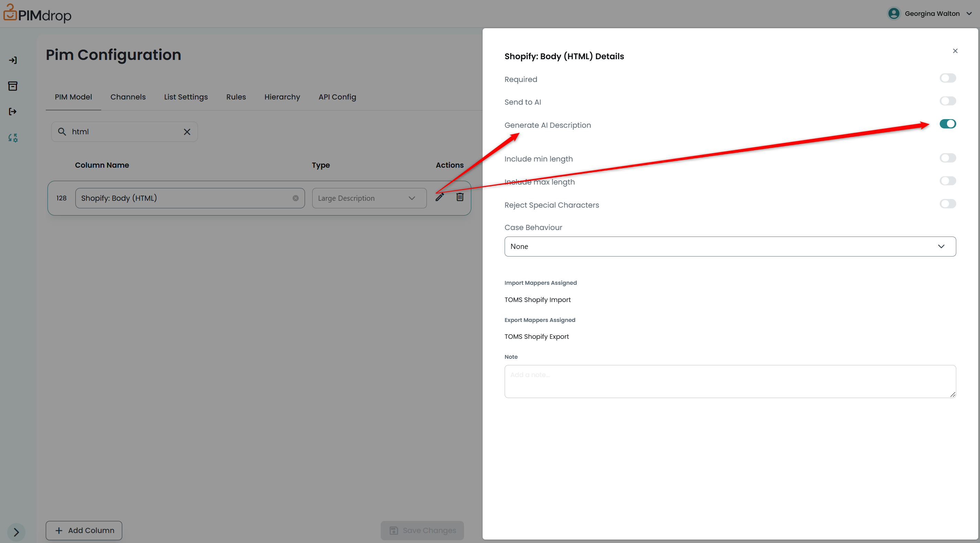
Task: Click the Add Column button
Action: pos(84,530)
